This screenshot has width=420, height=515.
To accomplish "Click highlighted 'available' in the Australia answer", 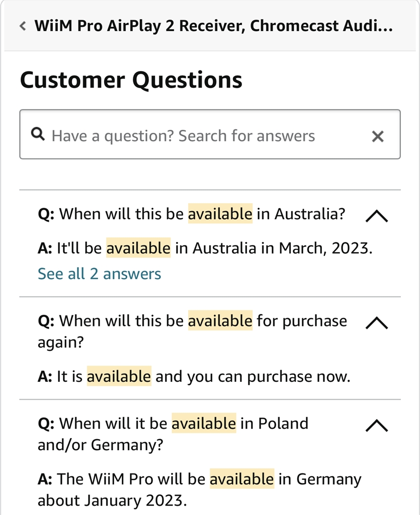I will coord(138,248).
